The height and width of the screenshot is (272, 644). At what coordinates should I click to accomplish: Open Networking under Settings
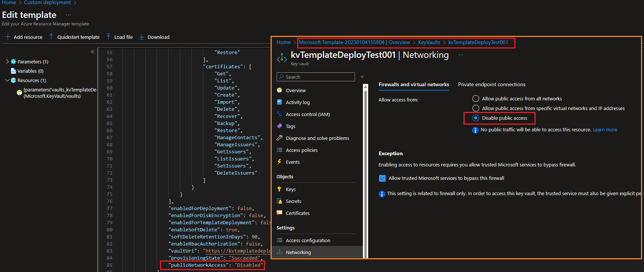click(298, 252)
